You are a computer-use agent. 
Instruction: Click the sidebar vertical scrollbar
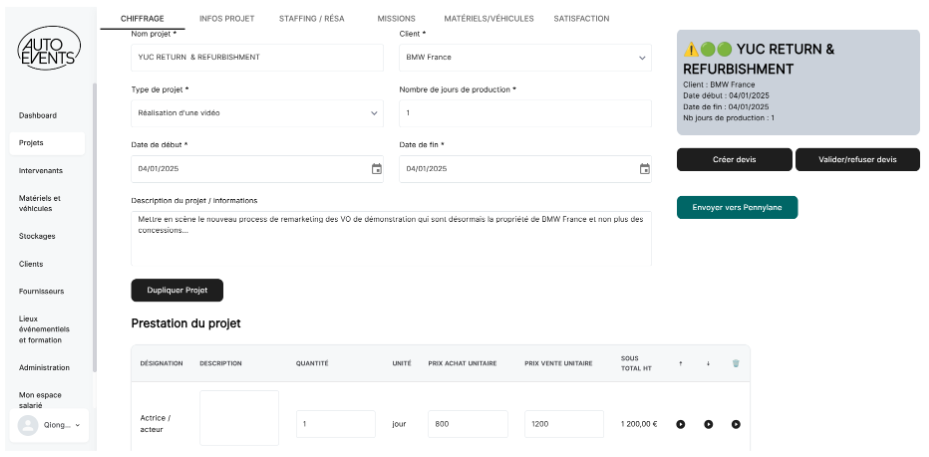[x=95, y=228]
